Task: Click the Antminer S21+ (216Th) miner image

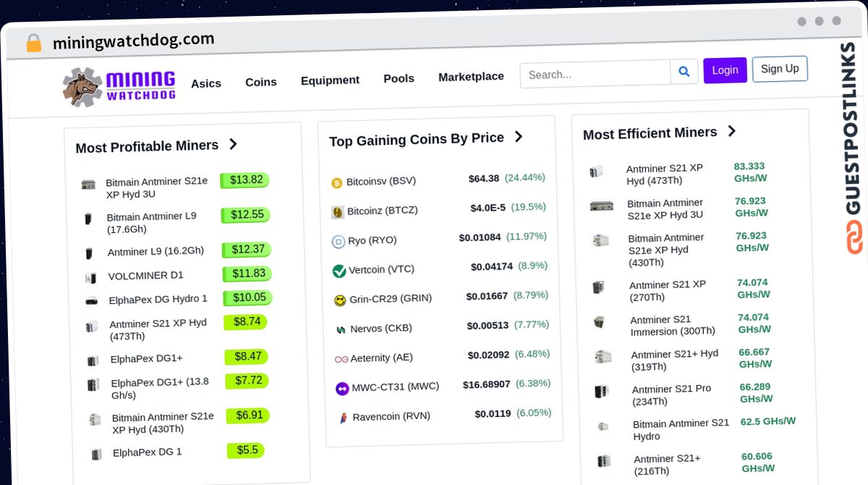Action: tap(604, 461)
